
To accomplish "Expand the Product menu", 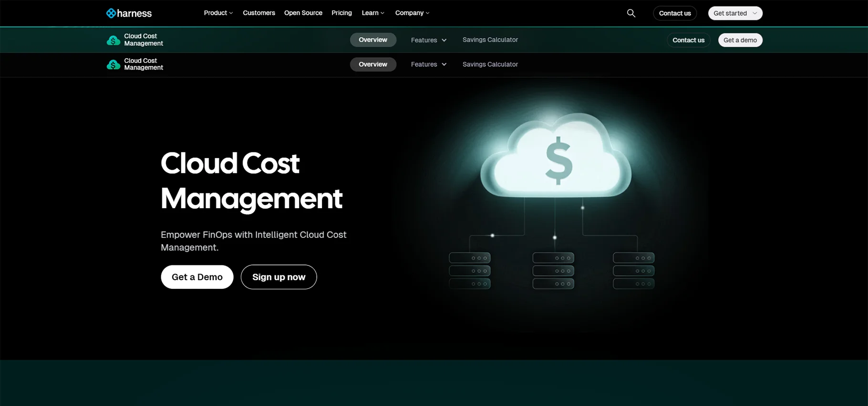I will coord(218,13).
